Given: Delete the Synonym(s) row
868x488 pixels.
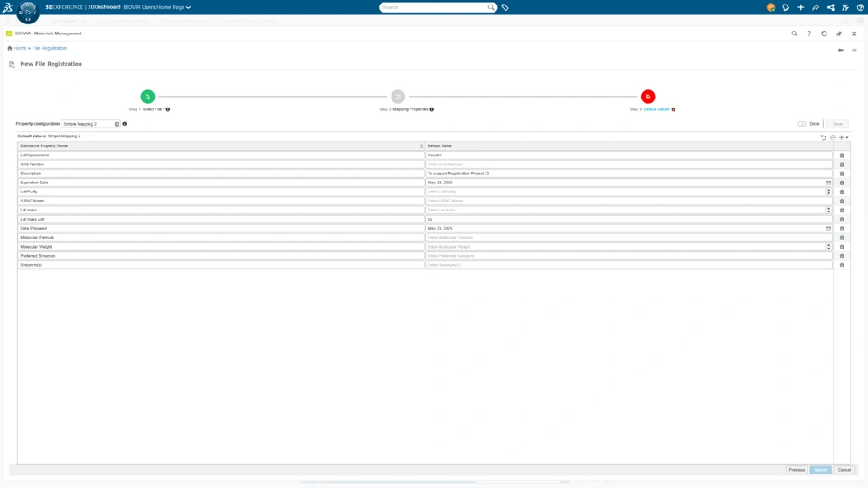Looking at the screenshot, I should [842, 265].
